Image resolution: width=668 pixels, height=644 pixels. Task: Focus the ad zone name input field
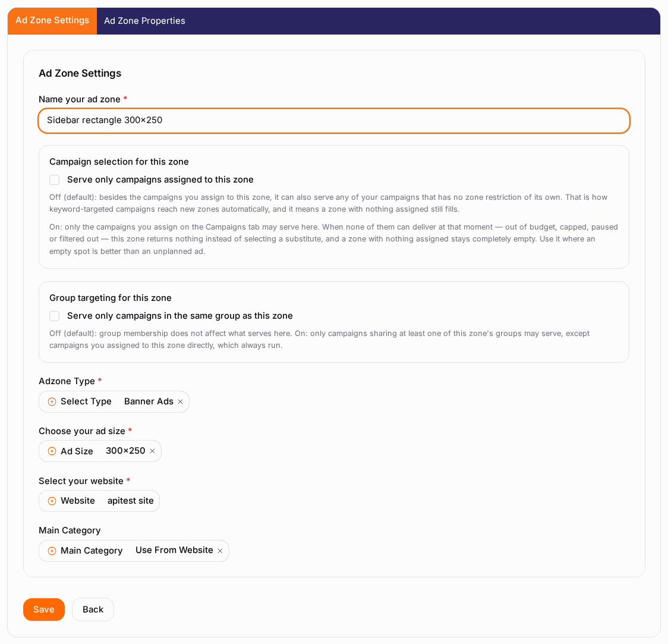click(334, 121)
